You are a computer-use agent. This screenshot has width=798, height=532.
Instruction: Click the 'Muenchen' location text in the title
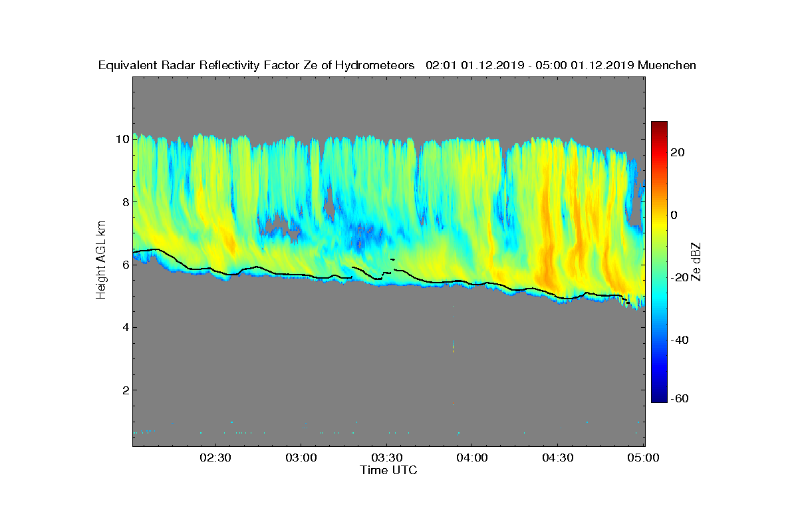coord(667,65)
